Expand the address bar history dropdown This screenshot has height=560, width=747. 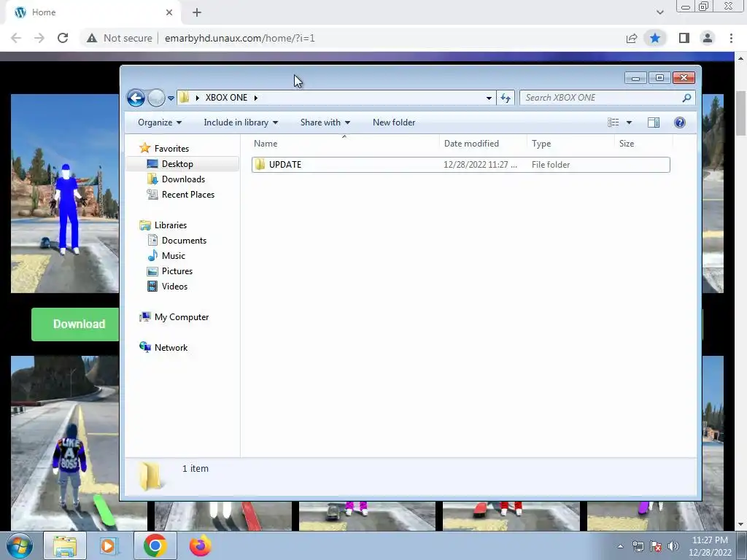pyautogui.click(x=489, y=98)
